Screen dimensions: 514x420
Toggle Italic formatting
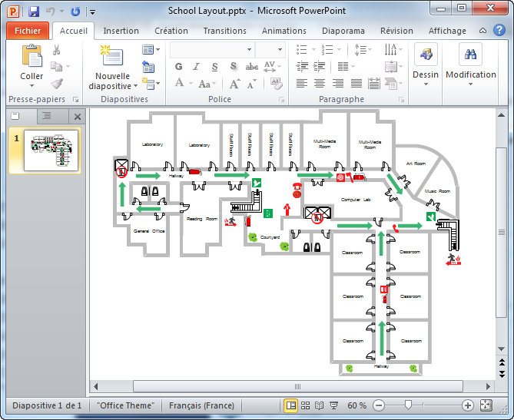197,67
